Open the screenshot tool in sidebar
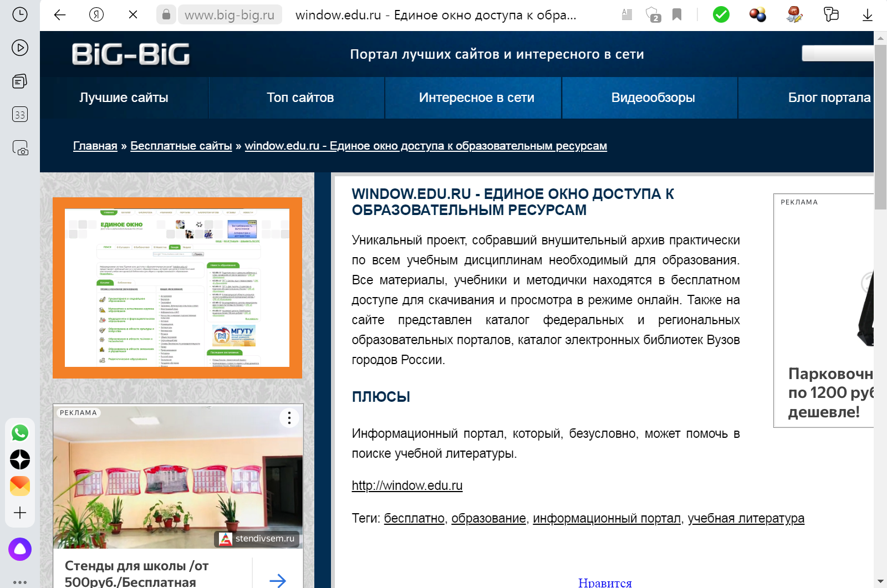The image size is (887, 588). 20,148
